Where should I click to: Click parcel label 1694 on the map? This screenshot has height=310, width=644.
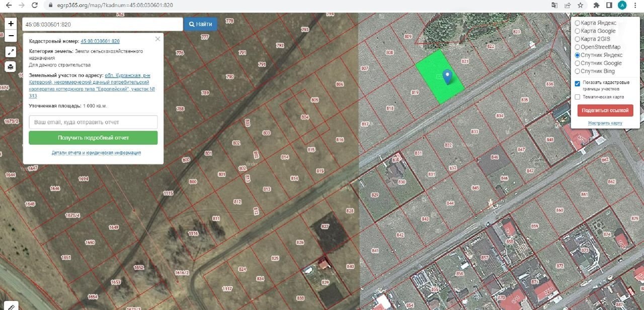(84, 179)
